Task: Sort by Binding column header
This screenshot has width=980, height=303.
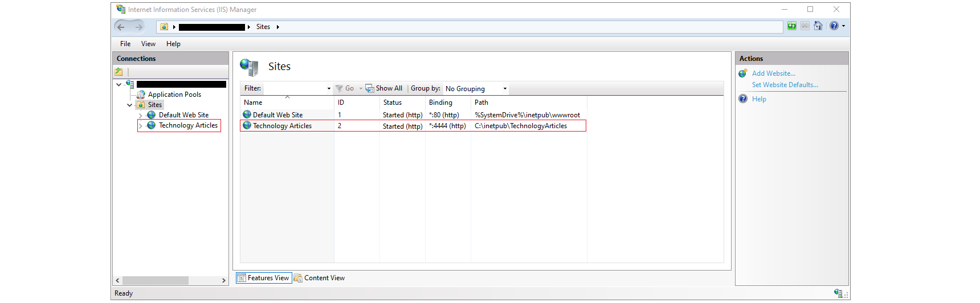Action: click(x=448, y=103)
